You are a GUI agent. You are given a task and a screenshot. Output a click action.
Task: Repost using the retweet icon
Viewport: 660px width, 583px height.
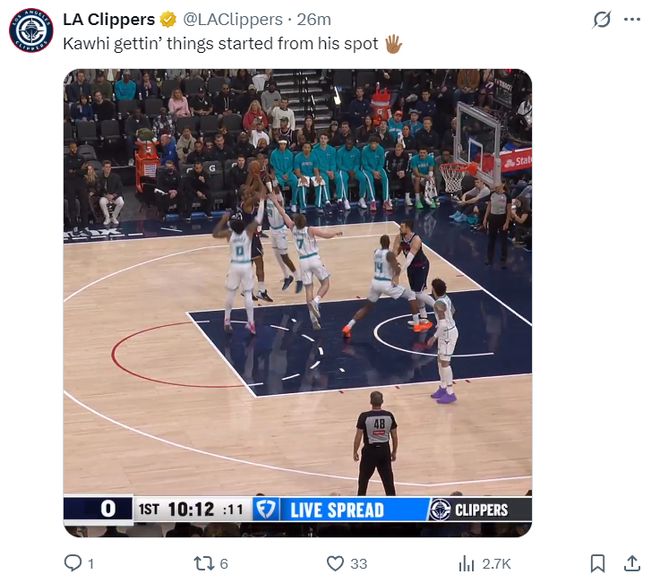[x=203, y=563]
